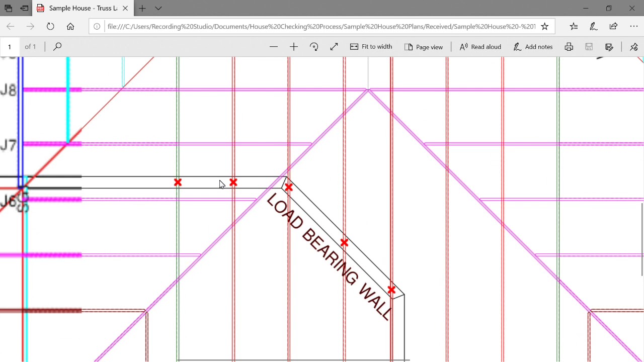This screenshot has width=644, height=362.
Task: Click the LOAD BEARING WALL label
Action: pos(329,256)
